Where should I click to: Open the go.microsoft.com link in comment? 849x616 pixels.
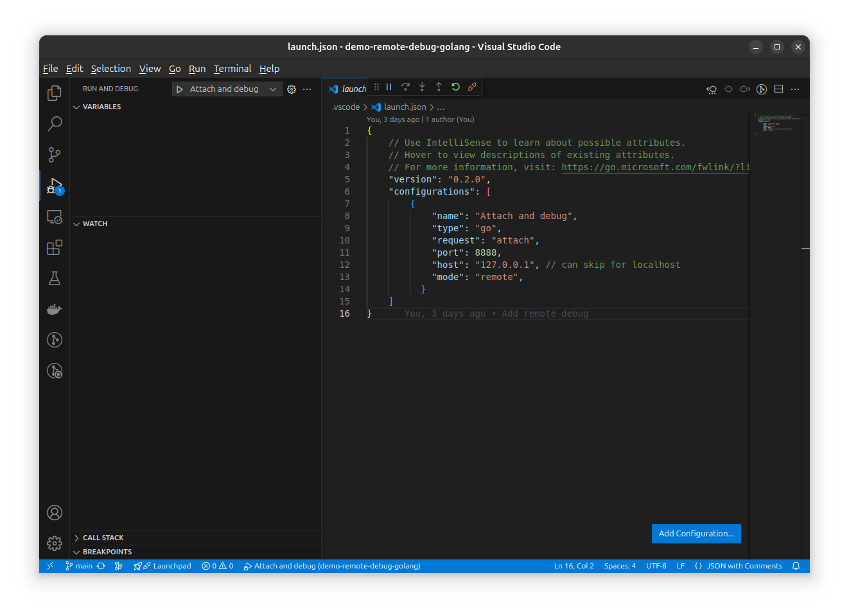pyautogui.click(x=656, y=167)
